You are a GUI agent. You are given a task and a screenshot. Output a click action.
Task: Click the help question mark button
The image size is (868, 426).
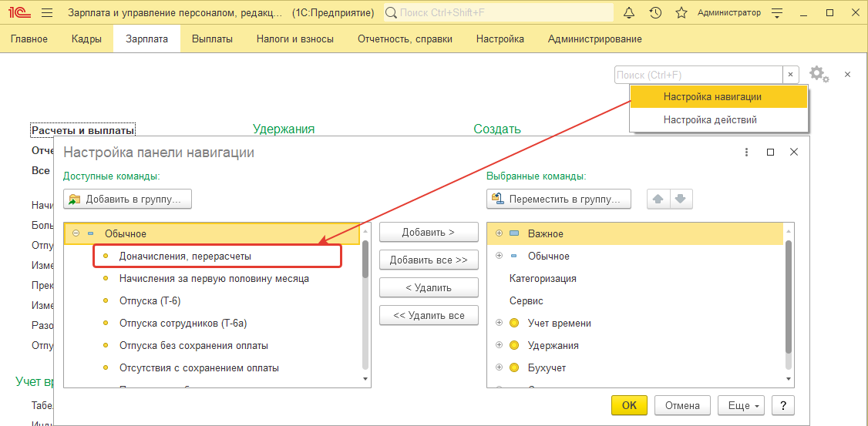(782, 405)
